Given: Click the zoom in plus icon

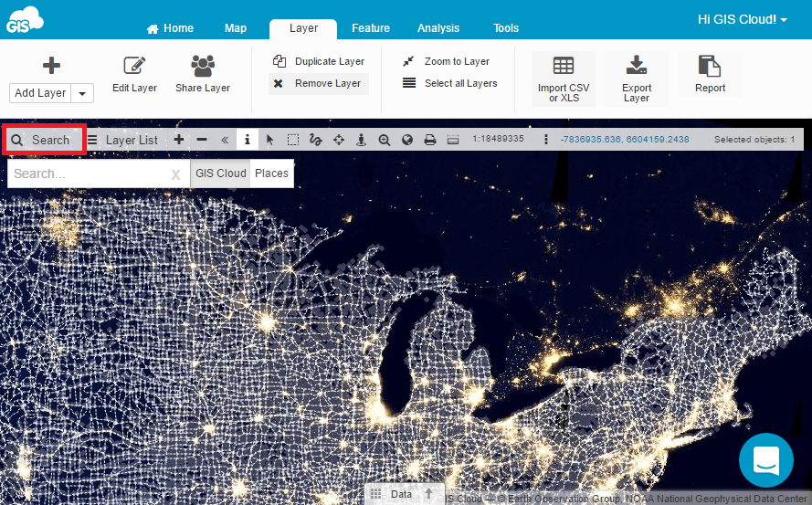Looking at the screenshot, I should pos(179,140).
